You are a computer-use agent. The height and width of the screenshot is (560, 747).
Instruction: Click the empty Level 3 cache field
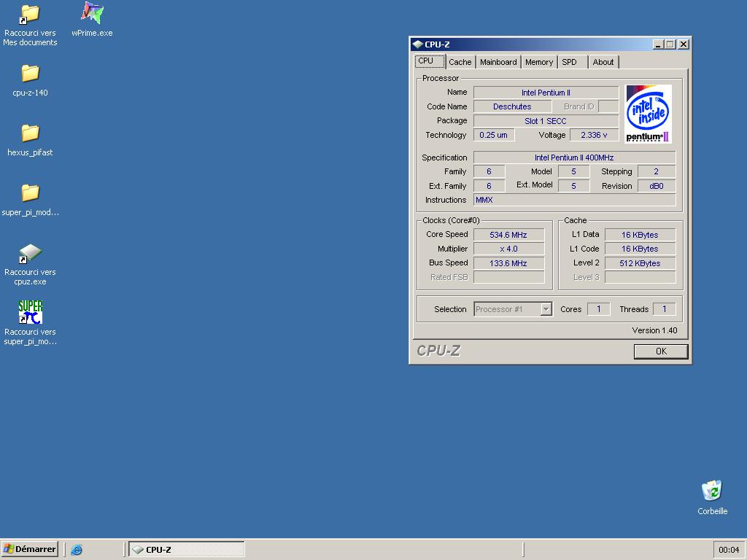point(640,278)
